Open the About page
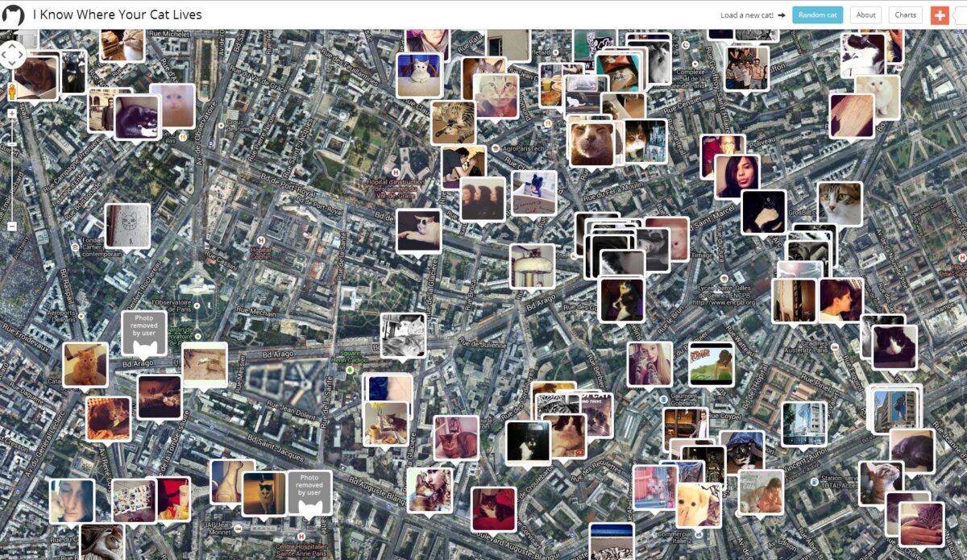 [866, 15]
